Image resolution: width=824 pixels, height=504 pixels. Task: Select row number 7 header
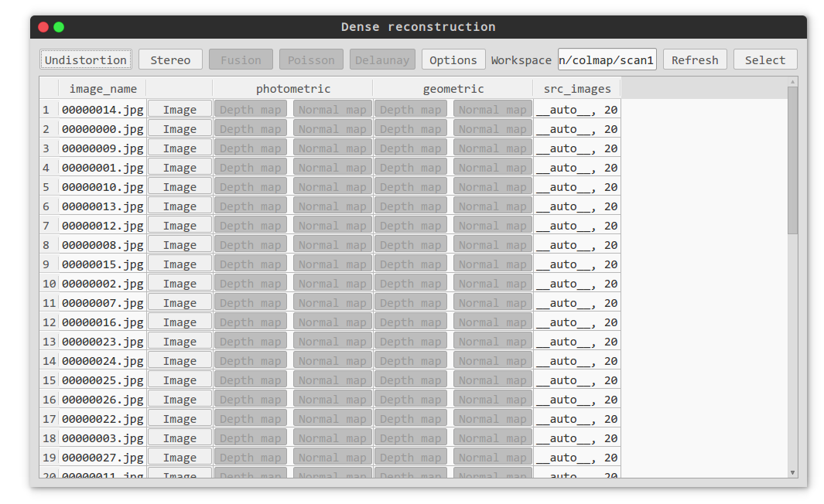click(48, 225)
